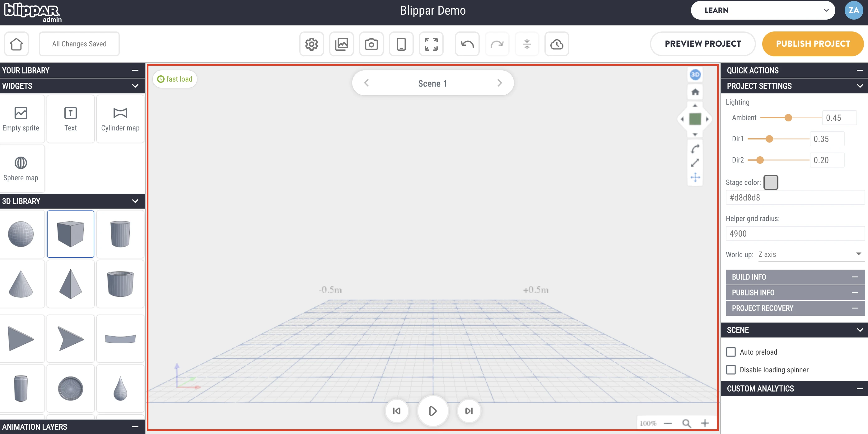868x434 pixels.
Task: Expand the WIDGETS section
Action: coord(136,86)
